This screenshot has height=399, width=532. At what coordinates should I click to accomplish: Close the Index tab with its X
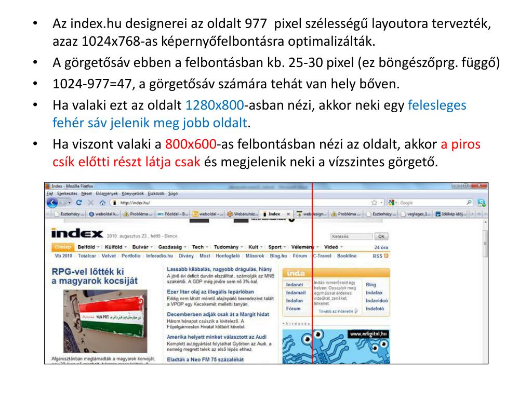288,214
